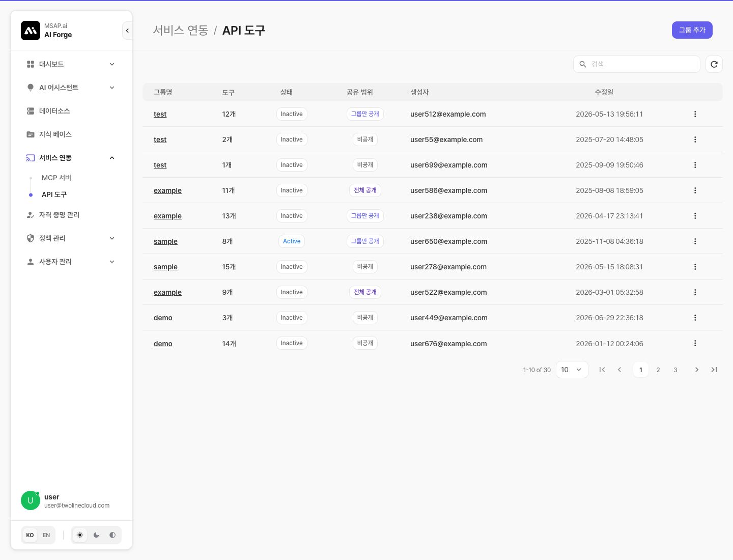
Task: Go to page 2
Action: coord(658,370)
